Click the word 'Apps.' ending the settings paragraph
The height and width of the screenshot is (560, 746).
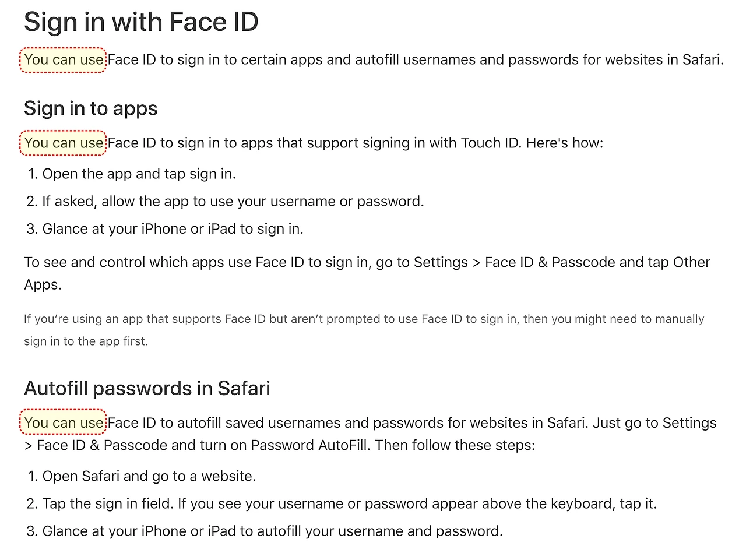click(x=43, y=285)
